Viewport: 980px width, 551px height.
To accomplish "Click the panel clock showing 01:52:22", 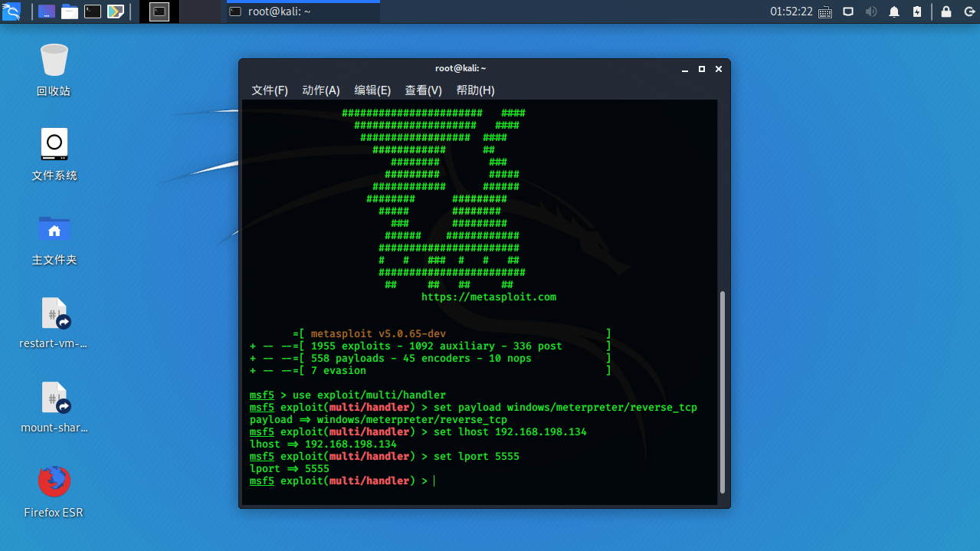I will point(792,11).
